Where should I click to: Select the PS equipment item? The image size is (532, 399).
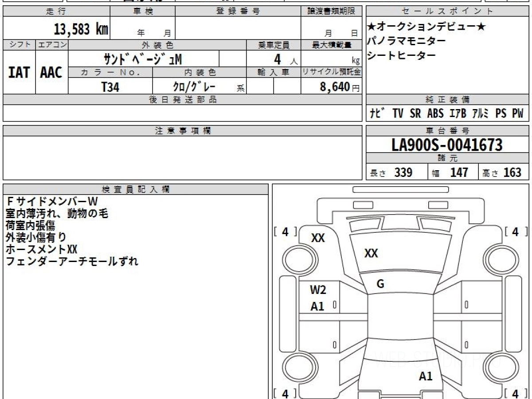[x=501, y=113]
